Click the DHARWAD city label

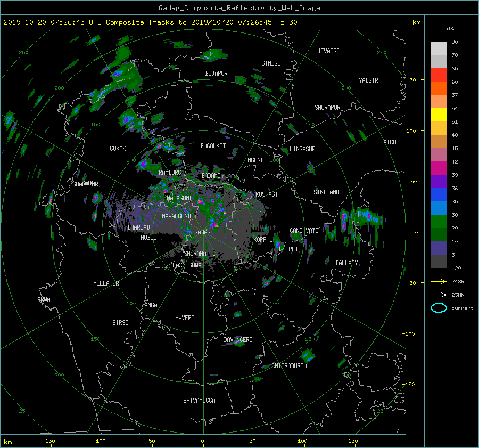138,227
